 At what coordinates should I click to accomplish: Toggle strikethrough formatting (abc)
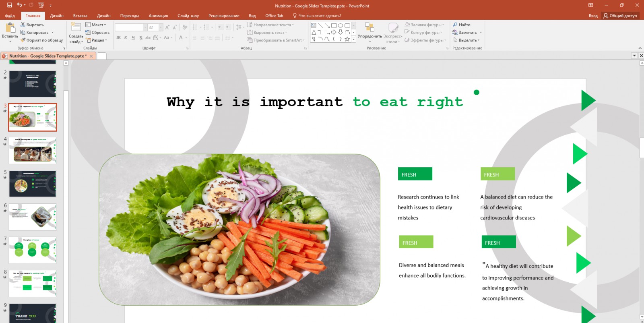pos(148,38)
